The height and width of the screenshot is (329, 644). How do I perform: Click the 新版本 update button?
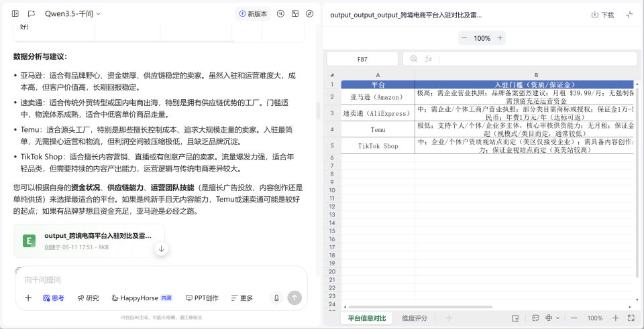pos(253,13)
